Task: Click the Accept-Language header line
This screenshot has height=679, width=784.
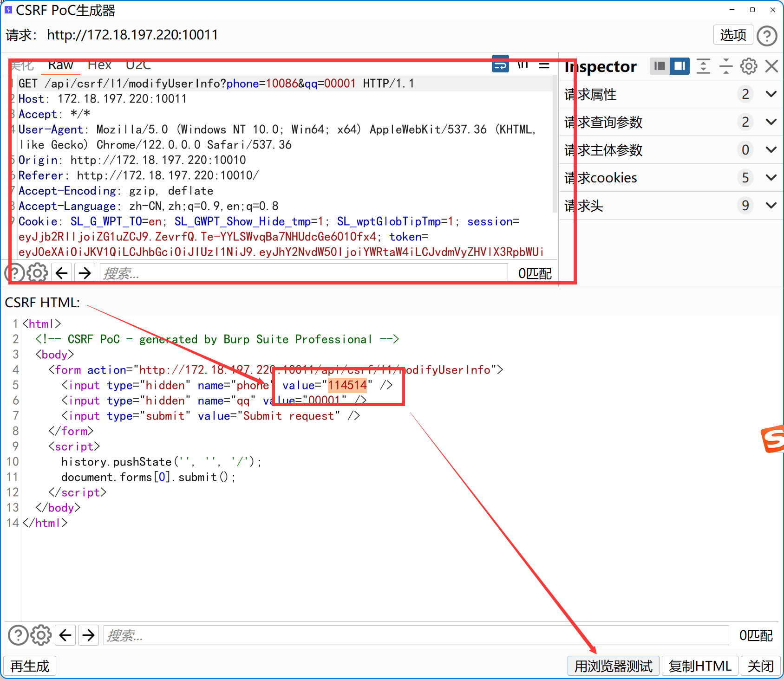Action: (148, 206)
